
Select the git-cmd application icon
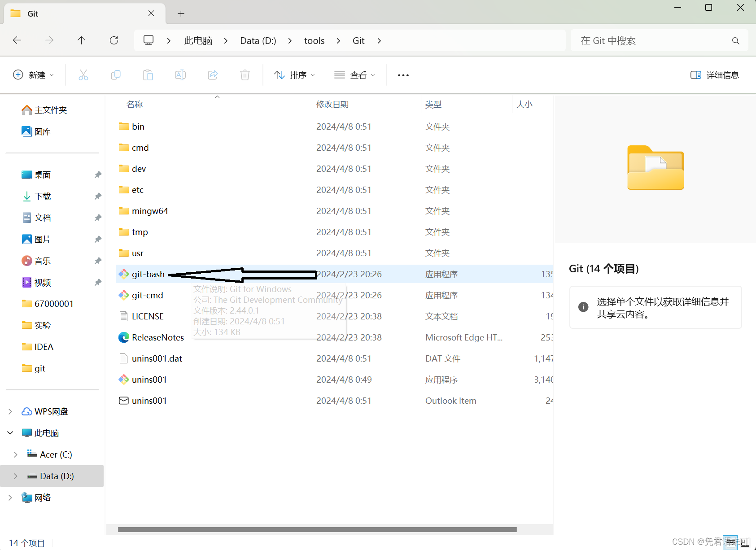coord(124,295)
